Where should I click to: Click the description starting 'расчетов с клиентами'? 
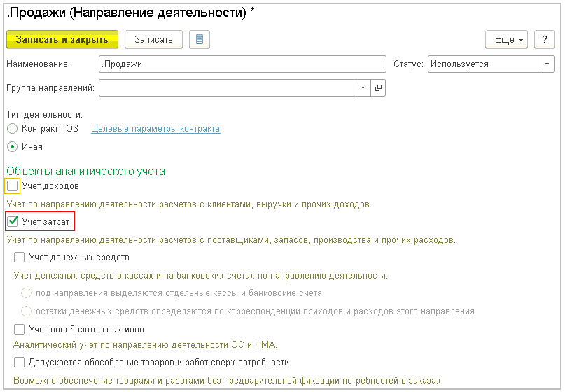pos(189,204)
